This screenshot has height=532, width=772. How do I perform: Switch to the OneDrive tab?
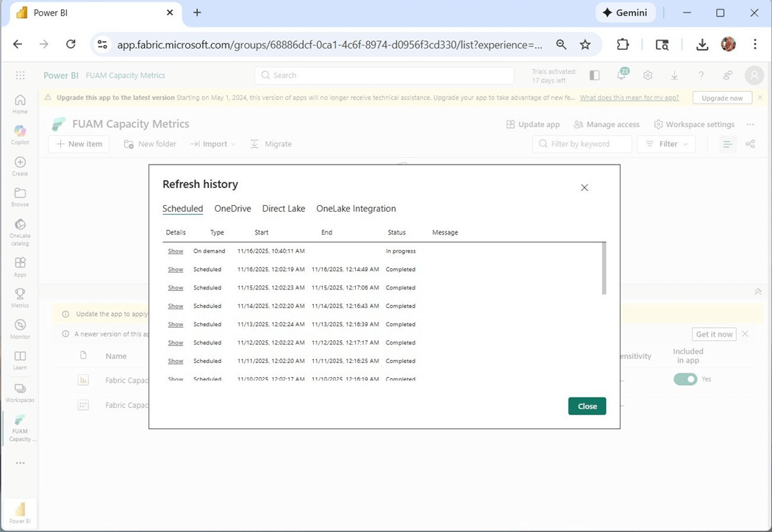pos(232,209)
